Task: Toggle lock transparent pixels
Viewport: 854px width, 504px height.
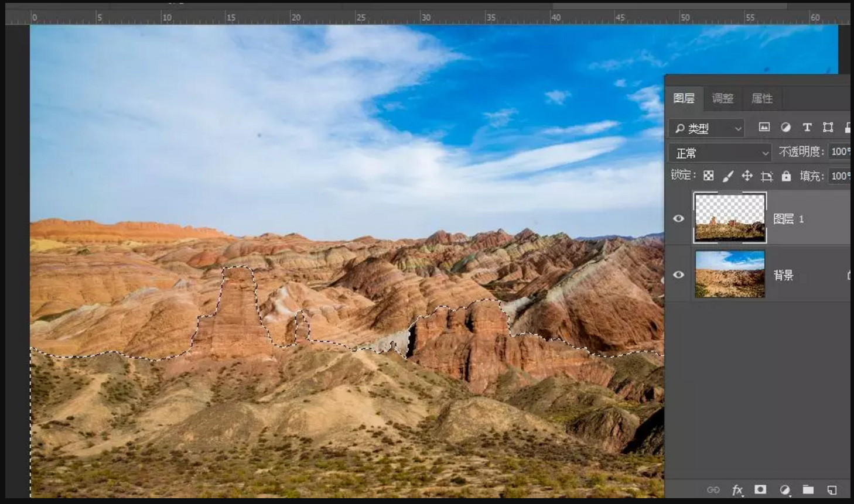Action: (708, 176)
